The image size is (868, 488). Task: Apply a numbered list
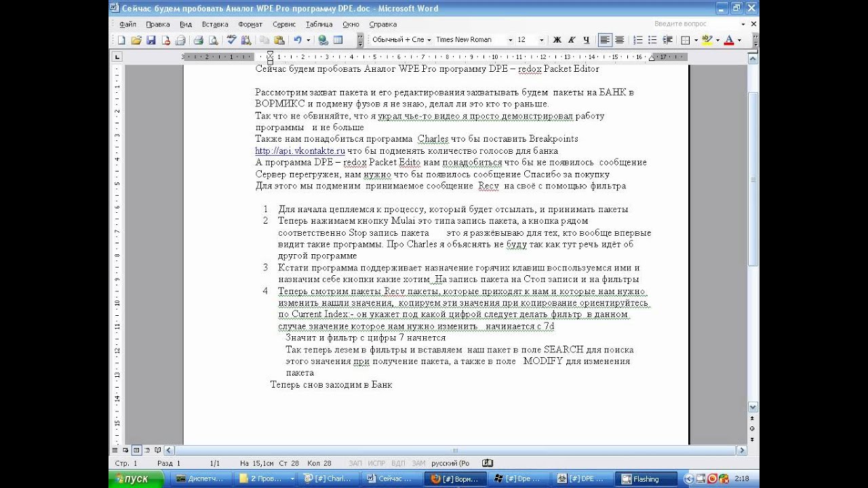click(x=638, y=40)
